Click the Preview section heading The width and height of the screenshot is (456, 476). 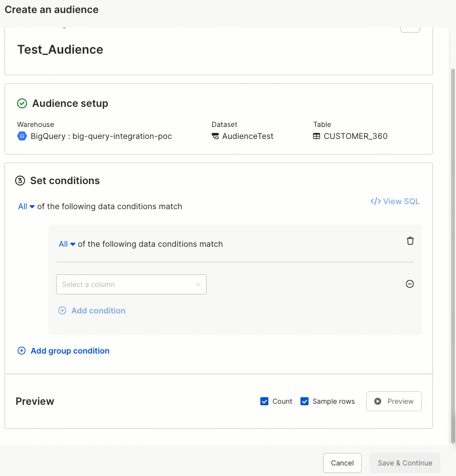(35, 401)
